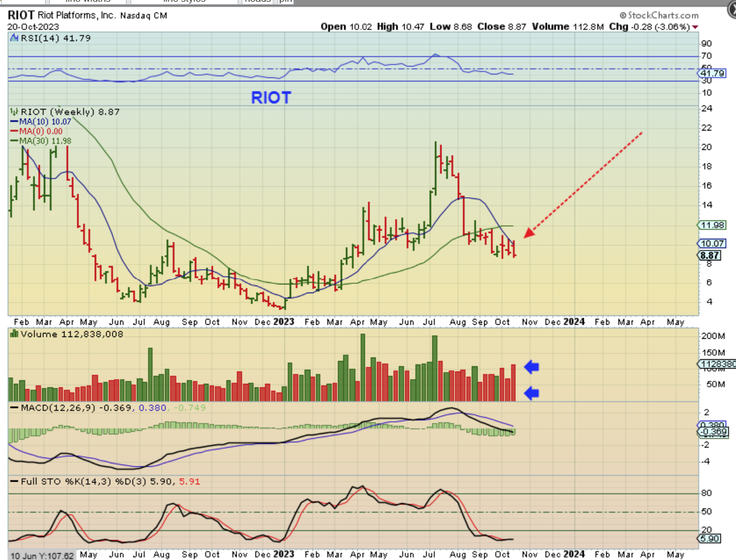Click the green -0.749 MACD histogram value

pos(190,408)
